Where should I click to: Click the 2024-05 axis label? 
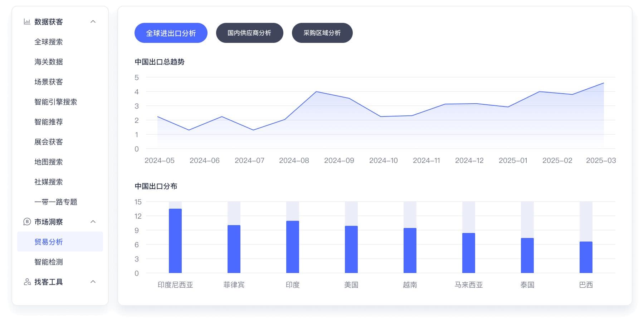[x=160, y=160]
